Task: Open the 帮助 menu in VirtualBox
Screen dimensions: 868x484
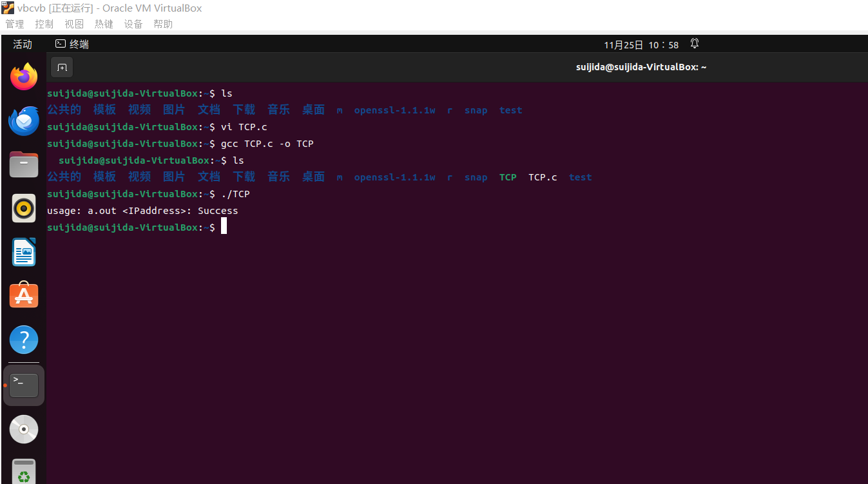Action: (x=163, y=24)
